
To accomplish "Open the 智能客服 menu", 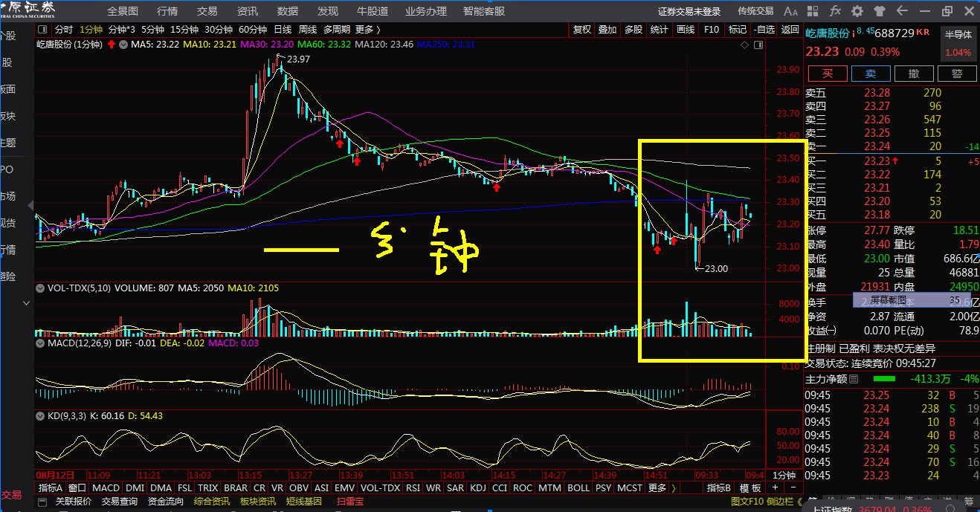I will tap(484, 11).
